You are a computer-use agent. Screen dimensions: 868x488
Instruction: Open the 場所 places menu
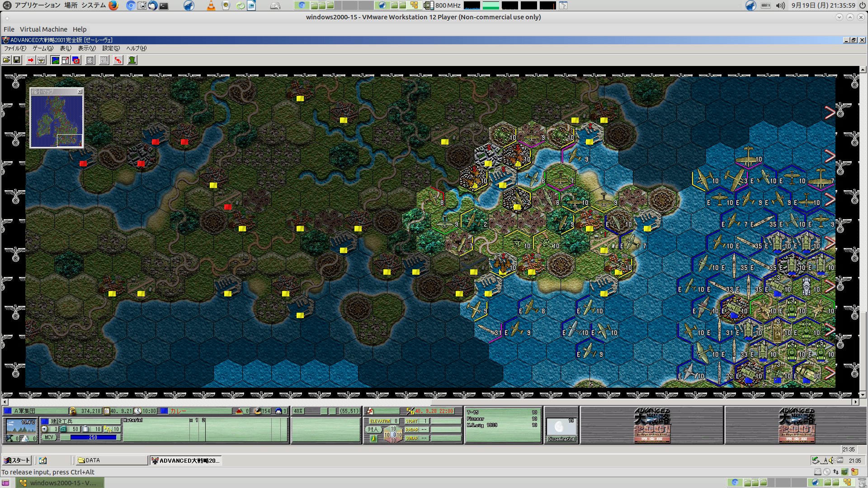71,5
